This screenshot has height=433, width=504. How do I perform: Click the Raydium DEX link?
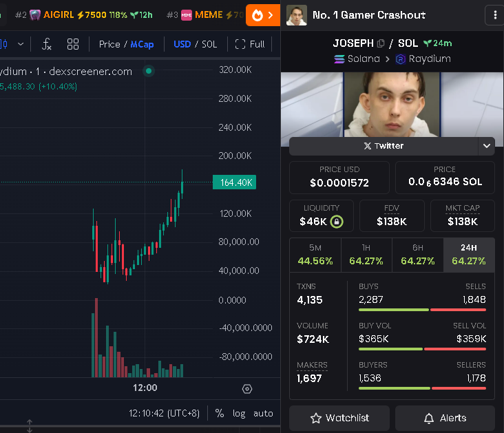click(x=423, y=59)
